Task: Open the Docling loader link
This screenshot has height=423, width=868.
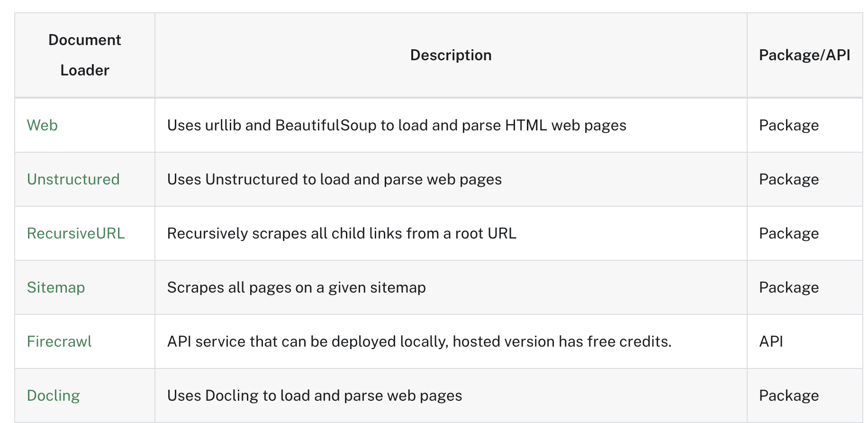Action: click(54, 395)
